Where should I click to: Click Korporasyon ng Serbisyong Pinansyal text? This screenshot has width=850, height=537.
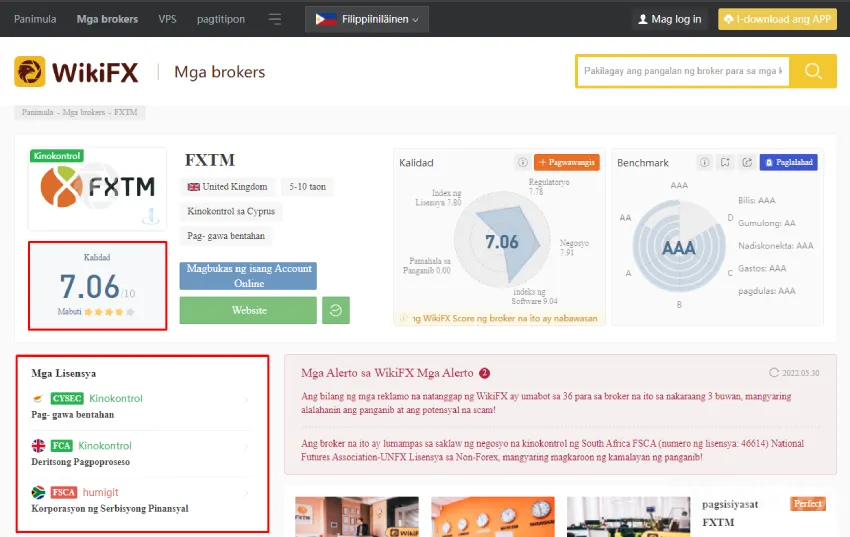click(110, 508)
